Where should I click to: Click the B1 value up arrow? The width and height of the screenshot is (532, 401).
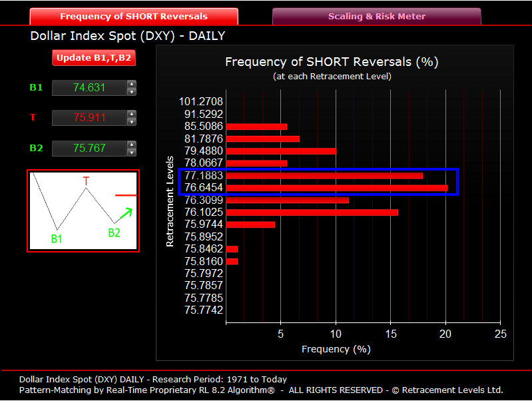click(x=132, y=84)
